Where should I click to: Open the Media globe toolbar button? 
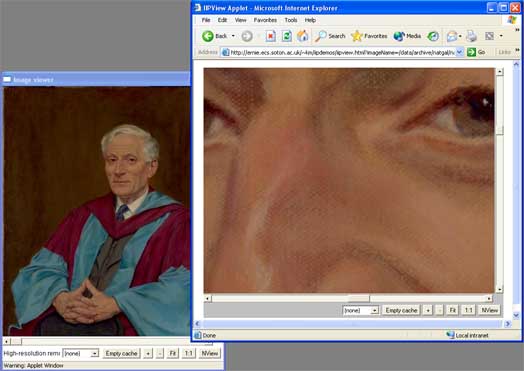[407, 36]
